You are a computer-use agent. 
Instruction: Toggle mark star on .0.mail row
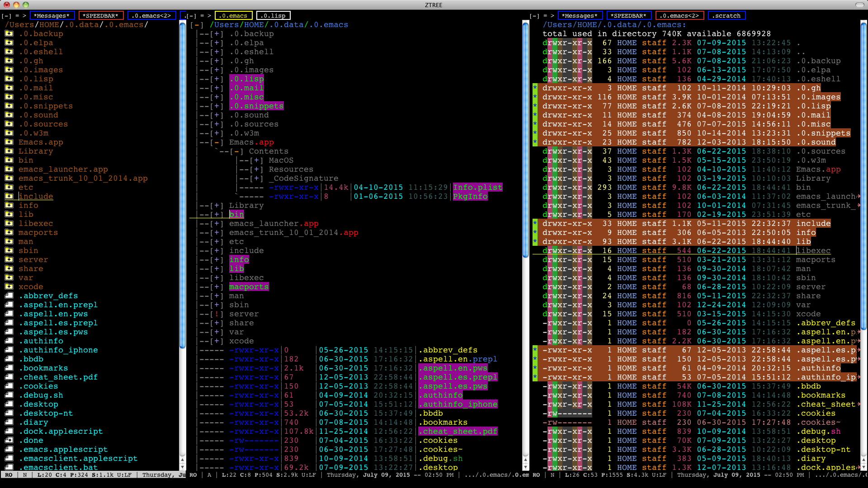tap(535, 115)
